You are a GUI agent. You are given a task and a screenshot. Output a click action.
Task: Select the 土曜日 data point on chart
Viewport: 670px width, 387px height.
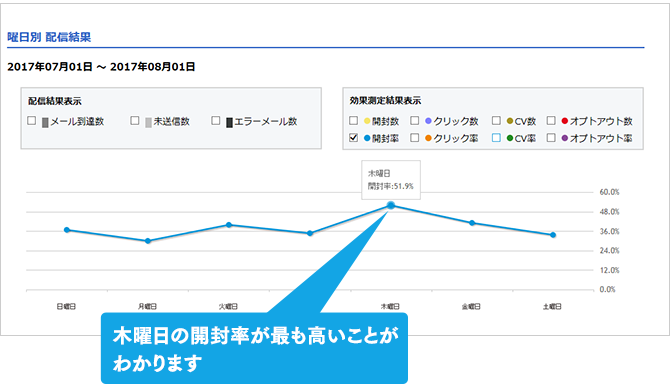click(553, 235)
